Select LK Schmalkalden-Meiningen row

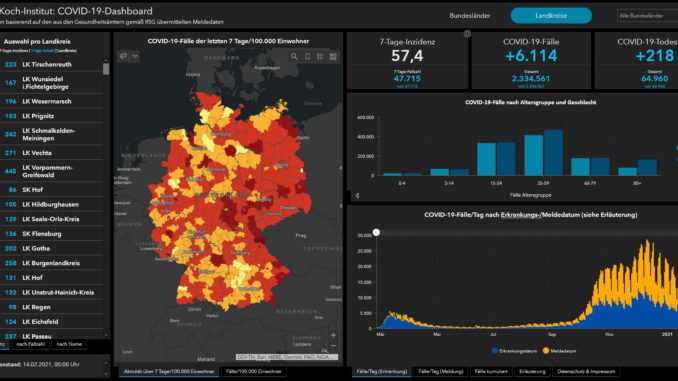pos(51,134)
